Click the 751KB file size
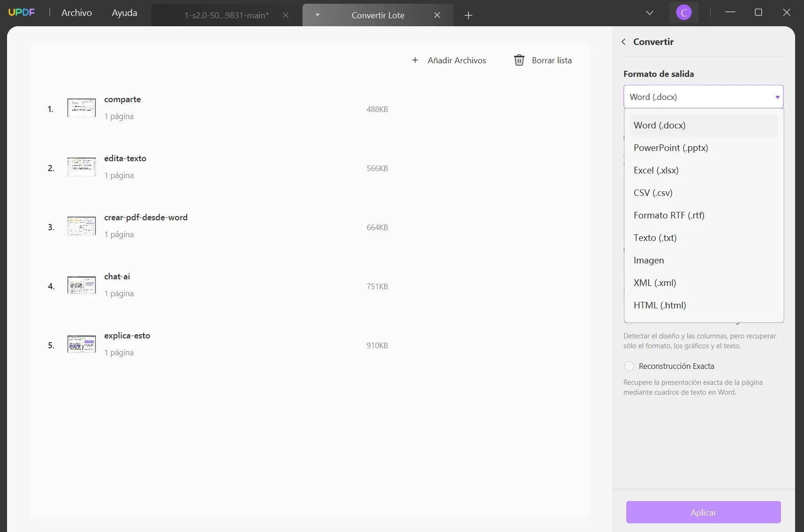 tap(377, 286)
